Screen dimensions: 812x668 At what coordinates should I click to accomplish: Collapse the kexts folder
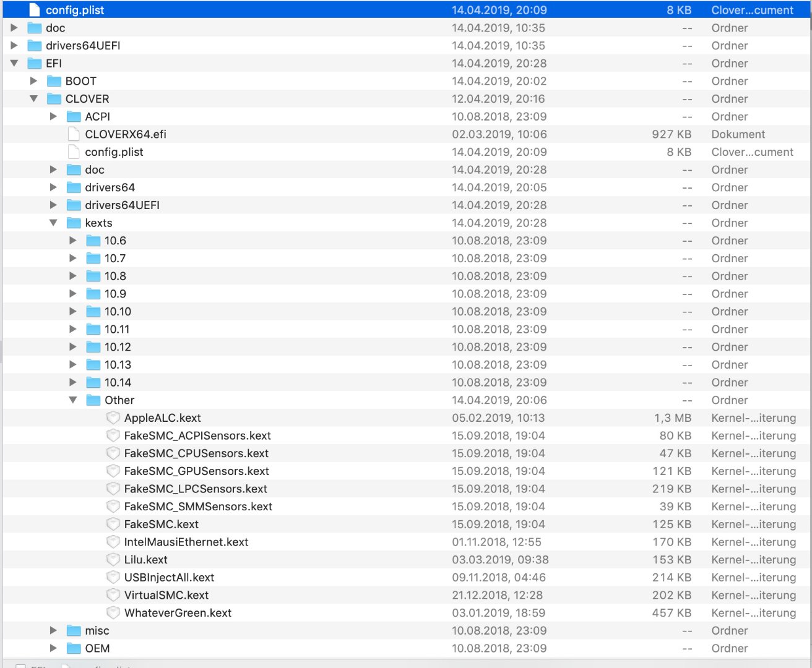pos(53,223)
